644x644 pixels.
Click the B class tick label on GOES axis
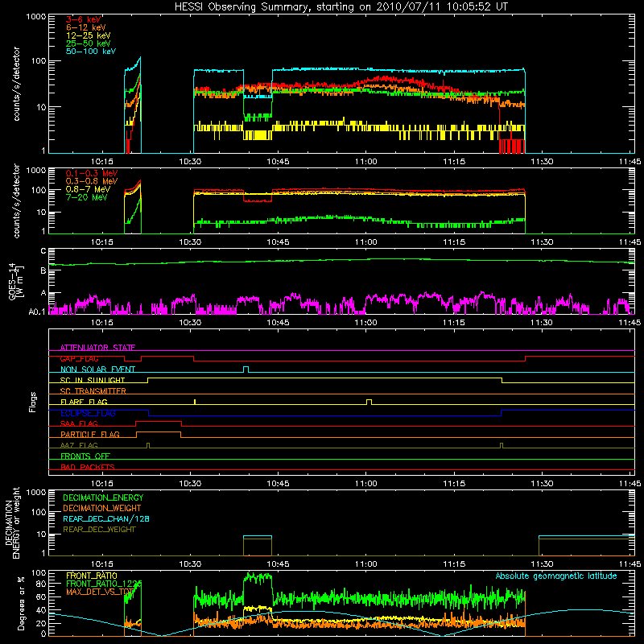coord(43,270)
